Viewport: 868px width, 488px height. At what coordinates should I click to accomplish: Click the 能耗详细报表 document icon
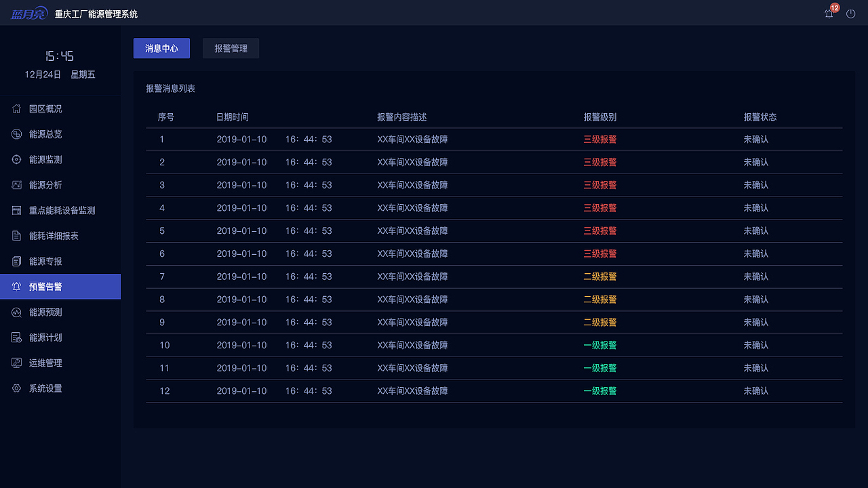click(17, 236)
